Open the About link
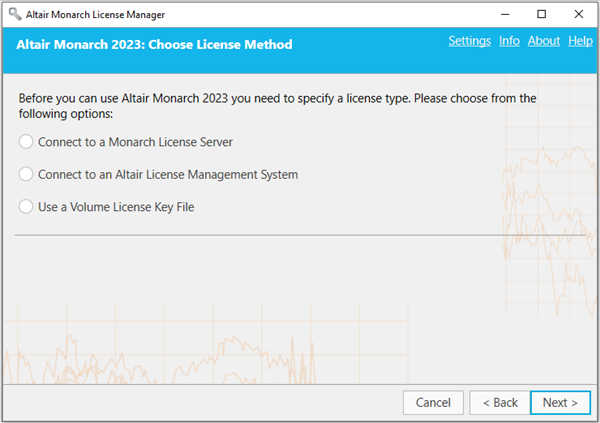The width and height of the screenshot is (600, 423). (x=544, y=41)
